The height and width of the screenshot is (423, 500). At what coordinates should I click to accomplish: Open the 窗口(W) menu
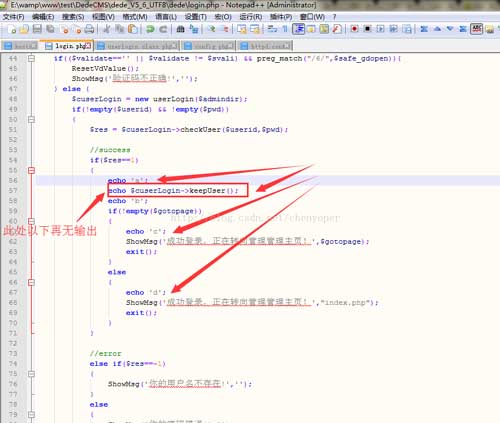coord(312,17)
